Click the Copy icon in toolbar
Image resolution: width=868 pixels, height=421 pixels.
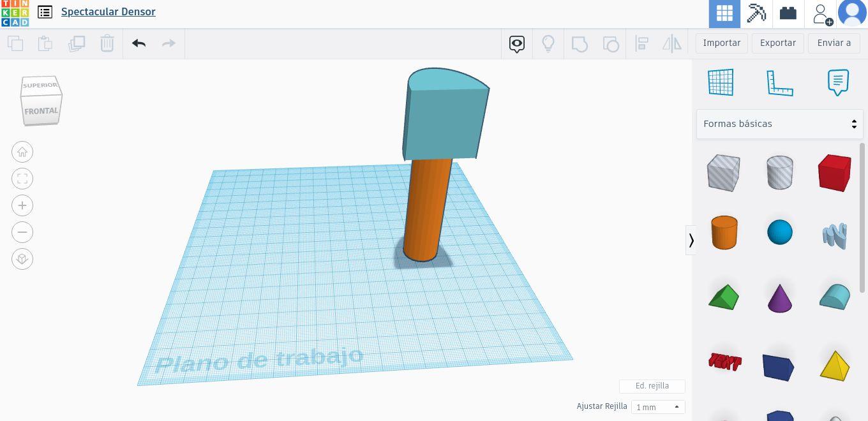(x=15, y=43)
